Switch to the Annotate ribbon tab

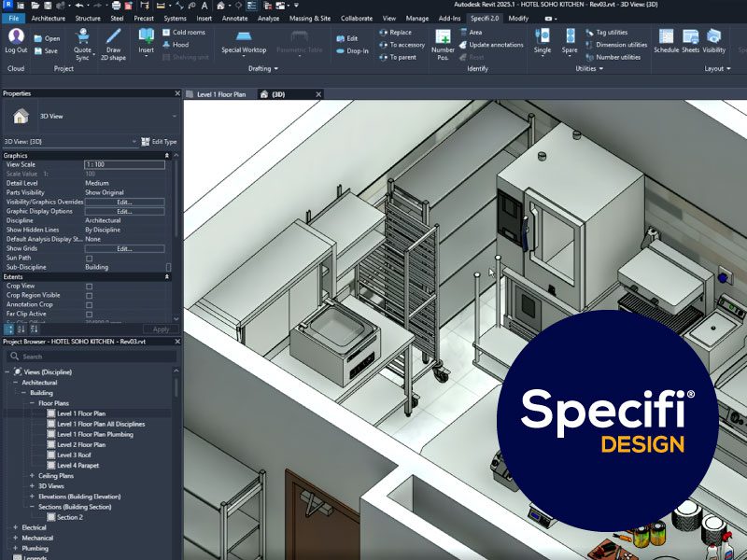235,18
